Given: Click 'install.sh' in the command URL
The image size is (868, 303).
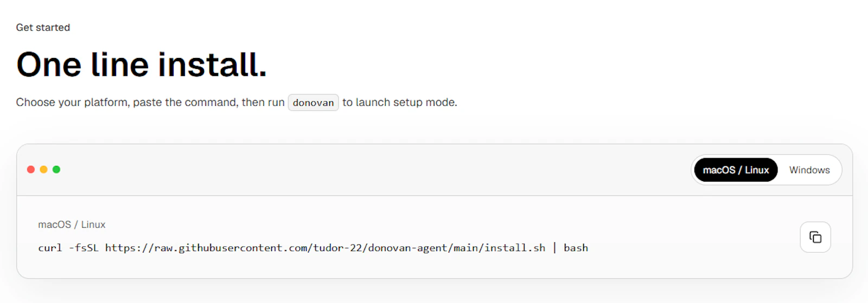Looking at the screenshot, I should click(x=515, y=248).
